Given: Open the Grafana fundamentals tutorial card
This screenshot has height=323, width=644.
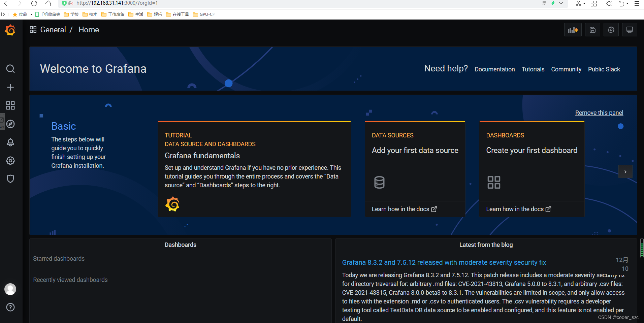Looking at the screenshot, I should 254,169.
